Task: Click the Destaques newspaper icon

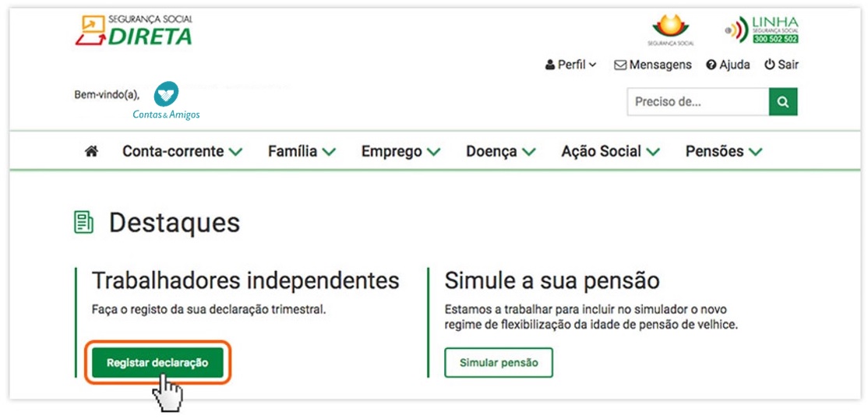Action: [83, 222]
